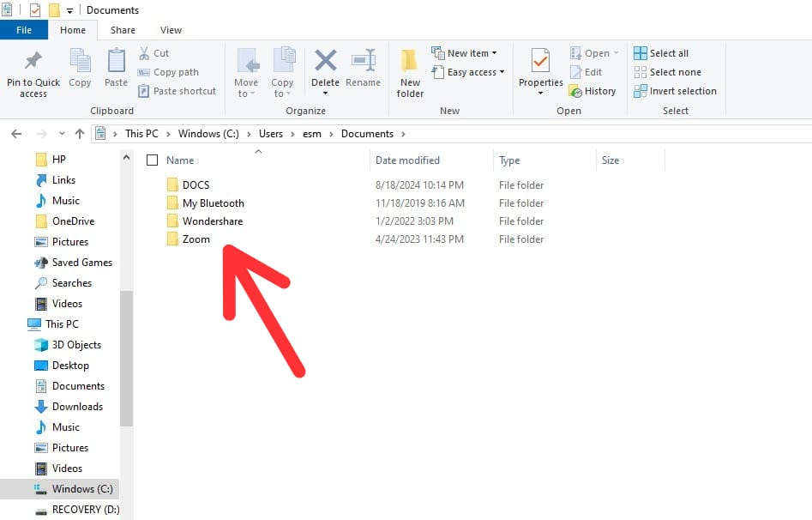Click the My Bluetooth folder icon
Image resolution: width=812 pixels, height=520 pixels.
172,203
